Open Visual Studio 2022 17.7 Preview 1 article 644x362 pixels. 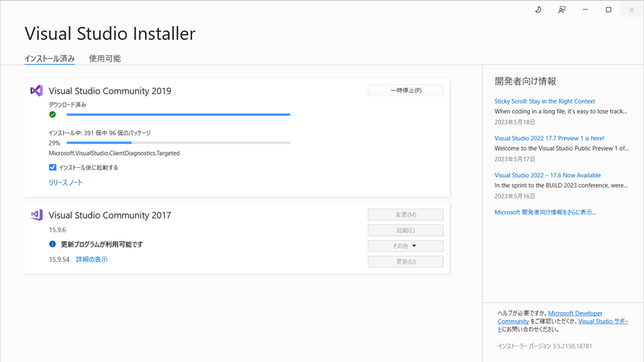coord(549,138)
